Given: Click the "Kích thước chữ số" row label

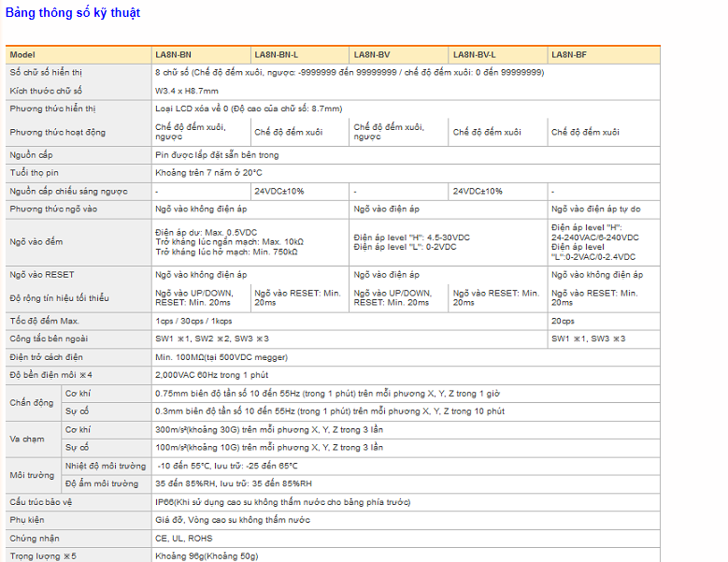Looking at the screenshot, I should coord(46,91).
